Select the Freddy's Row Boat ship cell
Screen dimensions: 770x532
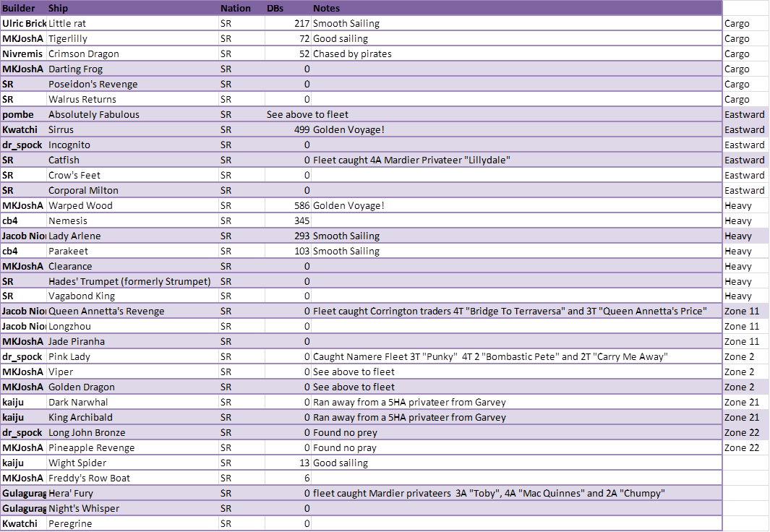(89, 478)
